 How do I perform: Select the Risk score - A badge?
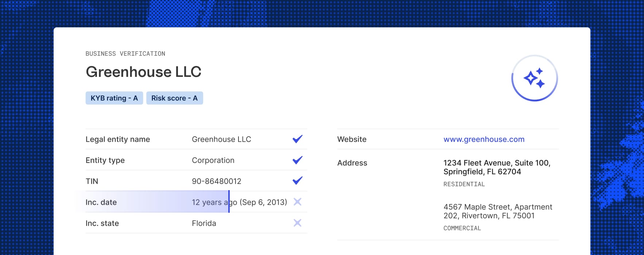pyautogui.click(x=174, y=98)
